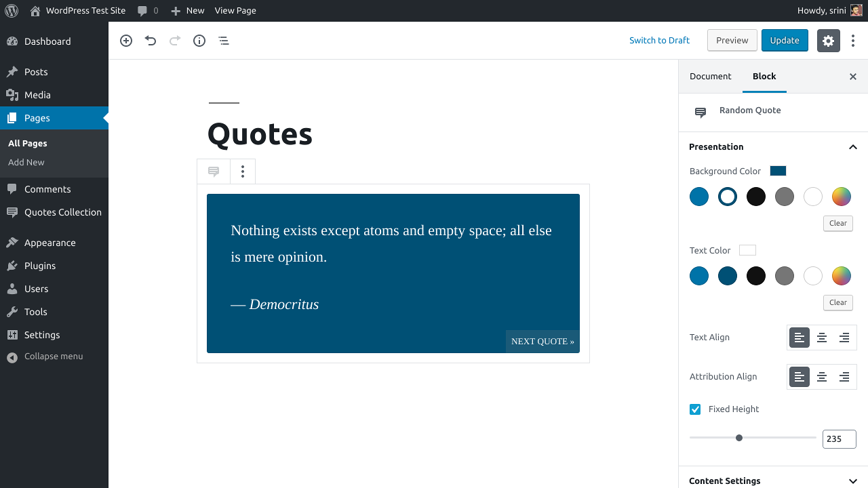
Task: Choose the black text color swatch
Action: [x=756, y=276]
